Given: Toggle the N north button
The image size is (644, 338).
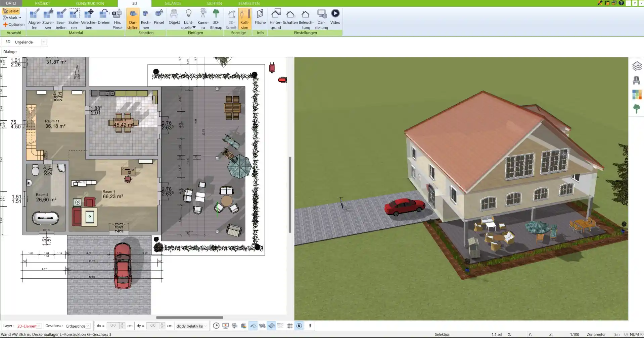Looking at the screenshot, I should (299, 326).
